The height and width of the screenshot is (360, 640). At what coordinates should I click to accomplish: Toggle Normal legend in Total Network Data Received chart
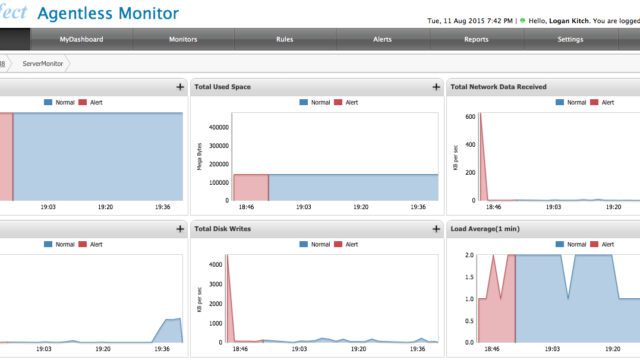coord(571,102)
